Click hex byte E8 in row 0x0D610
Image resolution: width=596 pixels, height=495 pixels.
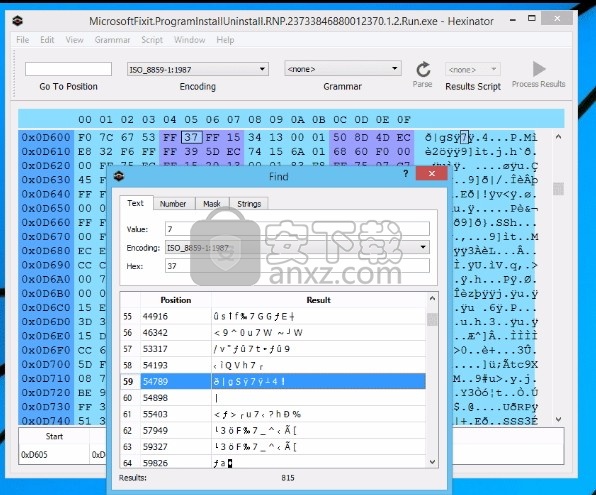pos(85,151)
